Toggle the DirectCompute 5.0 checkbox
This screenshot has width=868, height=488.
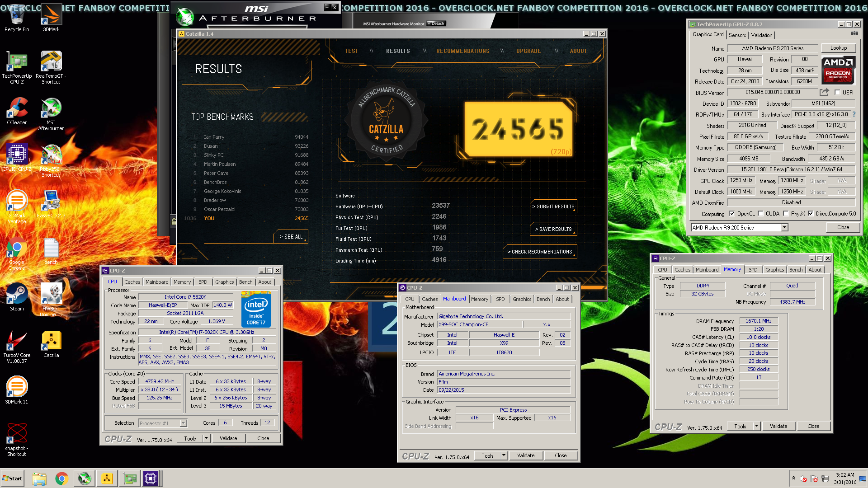point(811,214)
